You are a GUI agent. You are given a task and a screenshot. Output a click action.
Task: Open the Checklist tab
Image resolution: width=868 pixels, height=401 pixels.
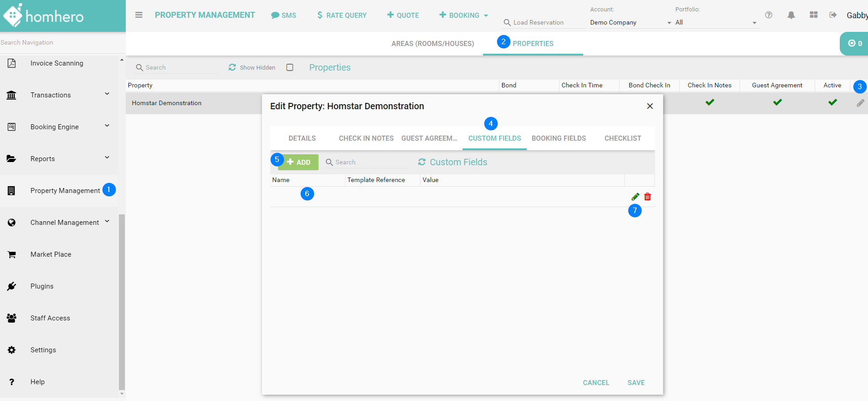tap(622, 138)
